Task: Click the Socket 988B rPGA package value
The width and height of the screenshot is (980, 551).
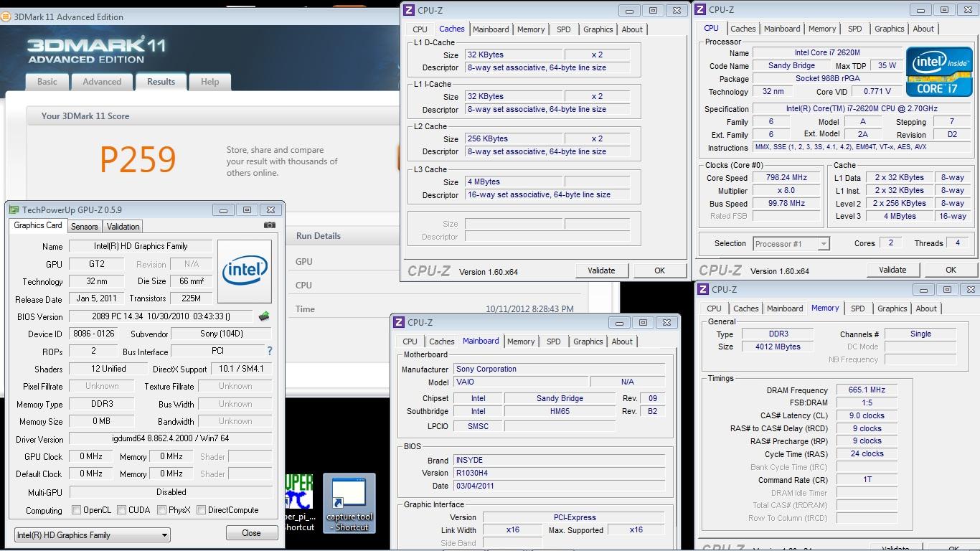Action: click(827, 78)
